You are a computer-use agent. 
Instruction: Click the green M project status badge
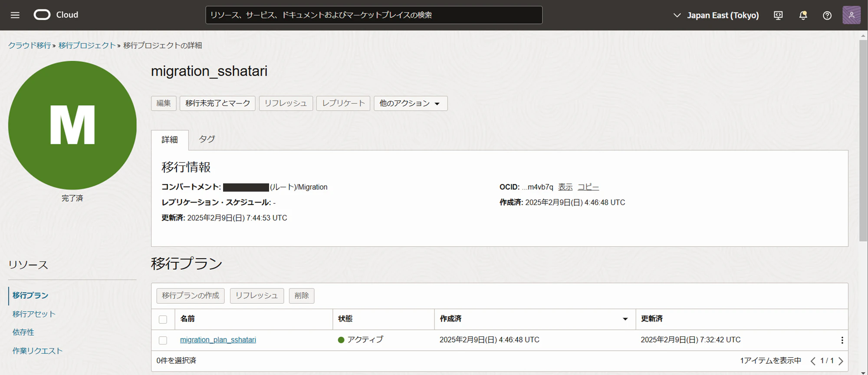[72, 125]
